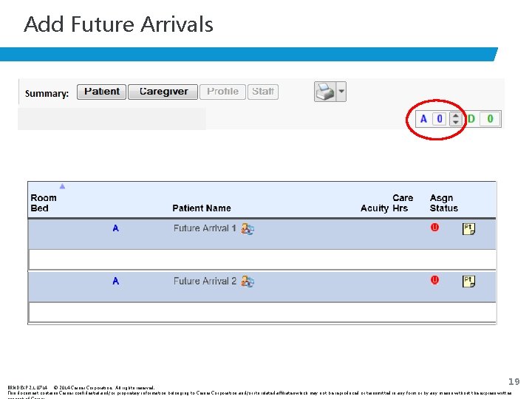Click red unassigned status icon for Future Arrival 2
This screenshot has height=399, width=532.
(x=434, y=280)
